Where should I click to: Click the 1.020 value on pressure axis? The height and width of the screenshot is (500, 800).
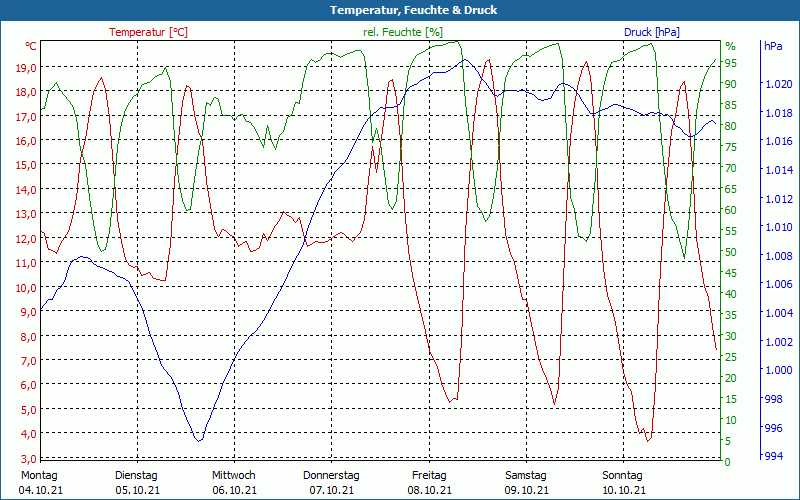click(779, 84)
